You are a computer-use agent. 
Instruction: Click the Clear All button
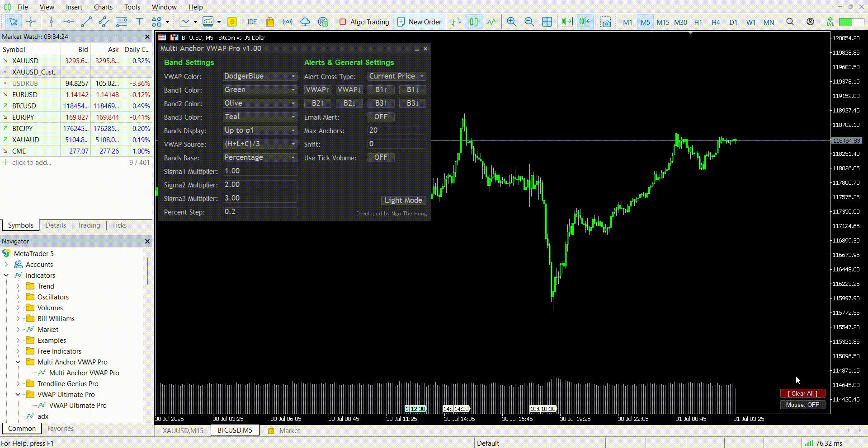pyautogui.click(x=802, y=393)
